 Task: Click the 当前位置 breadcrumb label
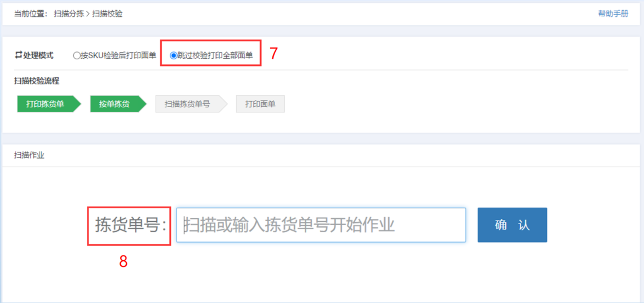[29, 14]
